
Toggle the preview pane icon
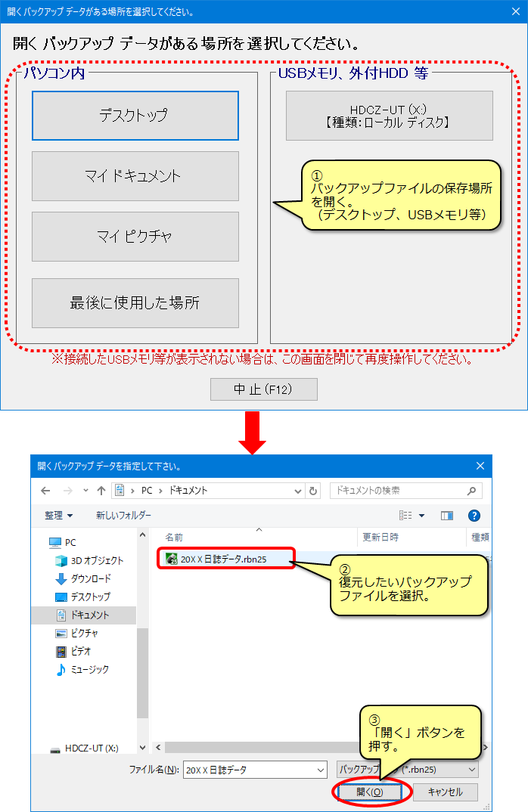[447, 516]
